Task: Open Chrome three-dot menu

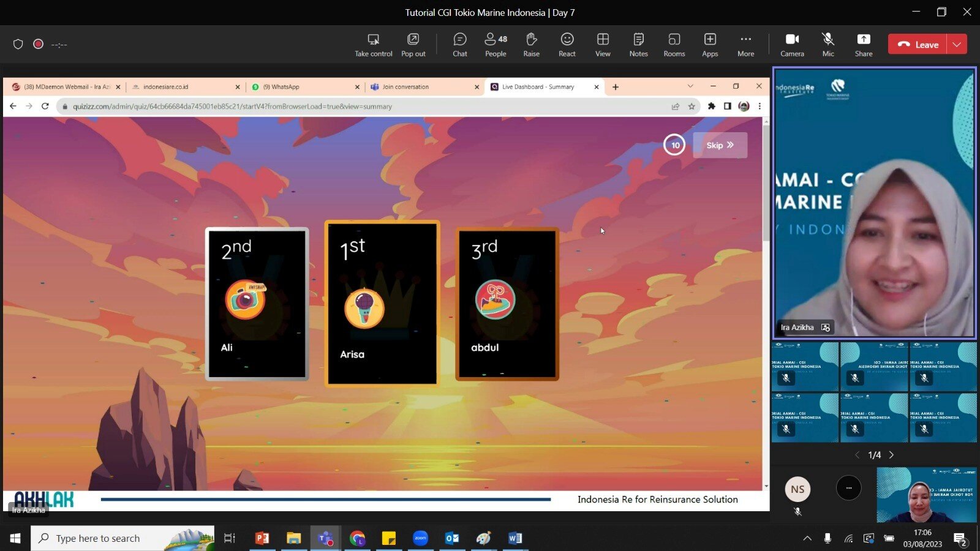Action: pyautogui.click(x=759, y=107)
